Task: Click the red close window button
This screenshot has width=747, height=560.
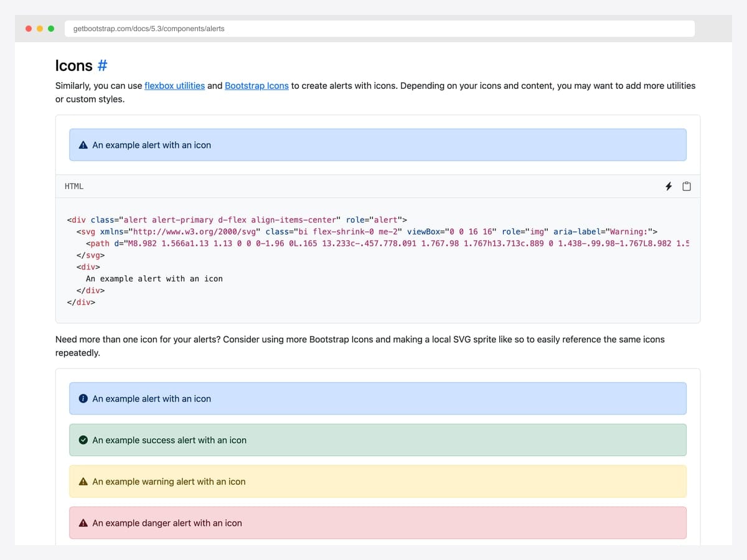Action: point(29,29)
